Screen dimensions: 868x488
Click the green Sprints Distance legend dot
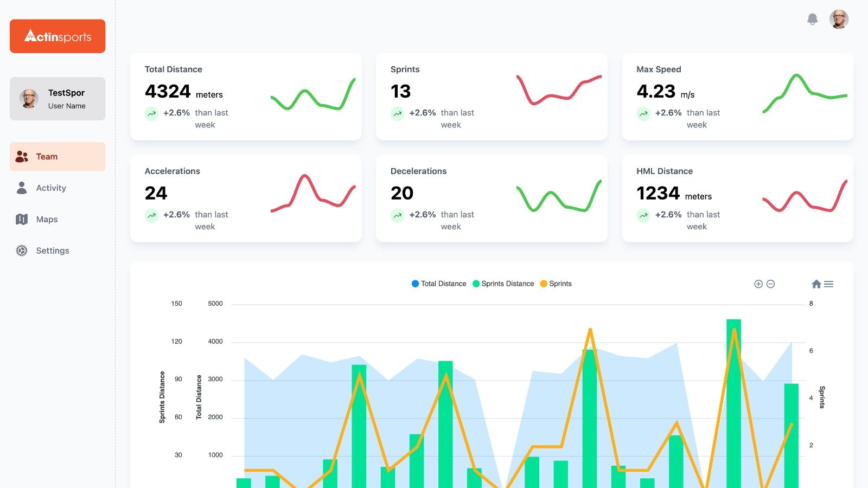(476, 284)
